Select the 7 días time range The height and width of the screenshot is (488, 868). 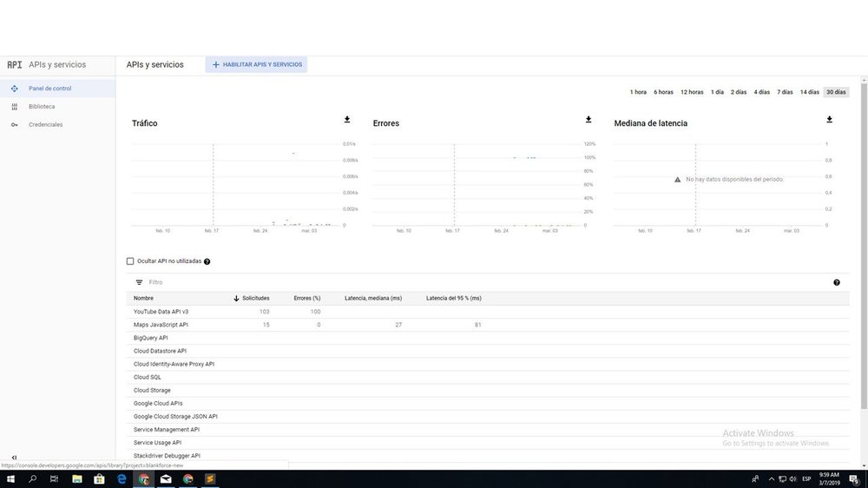pos(785,92)
